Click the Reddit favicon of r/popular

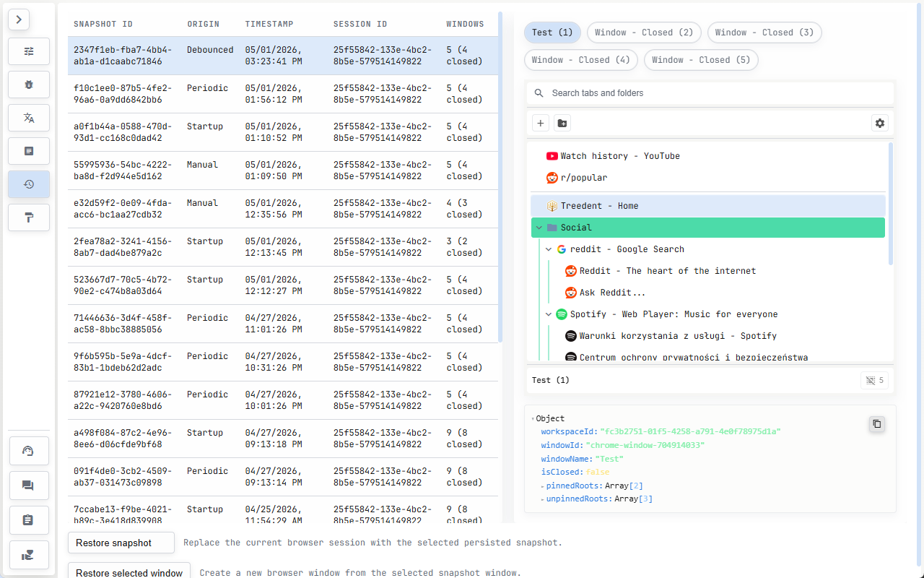(x=552, y=178)
